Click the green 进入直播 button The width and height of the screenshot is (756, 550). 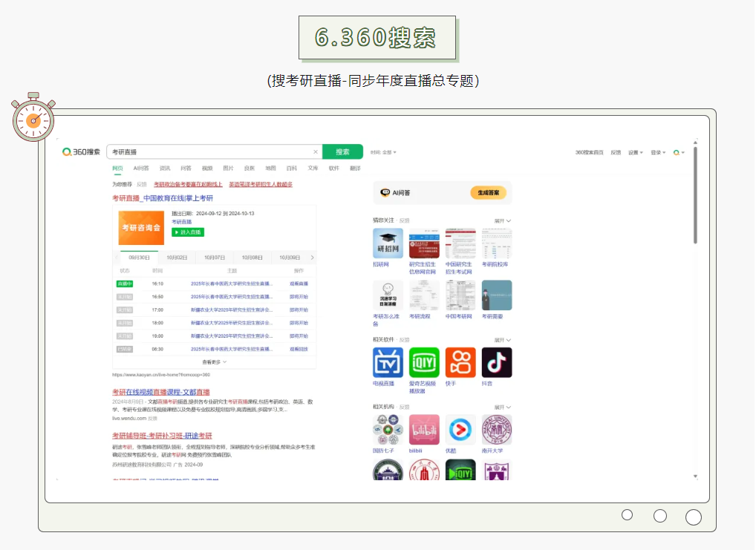pos(188,232)
